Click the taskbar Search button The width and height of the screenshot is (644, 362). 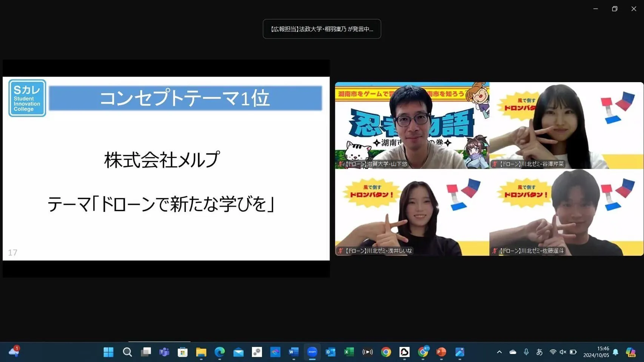coord(127,352)
